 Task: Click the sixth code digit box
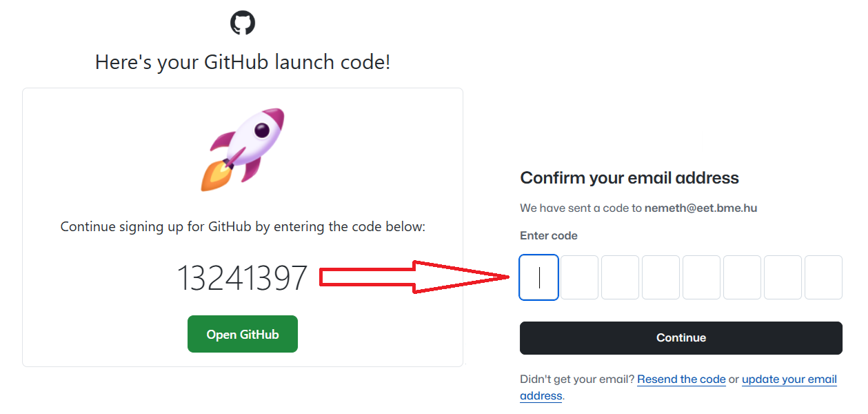tap(742, 277)
